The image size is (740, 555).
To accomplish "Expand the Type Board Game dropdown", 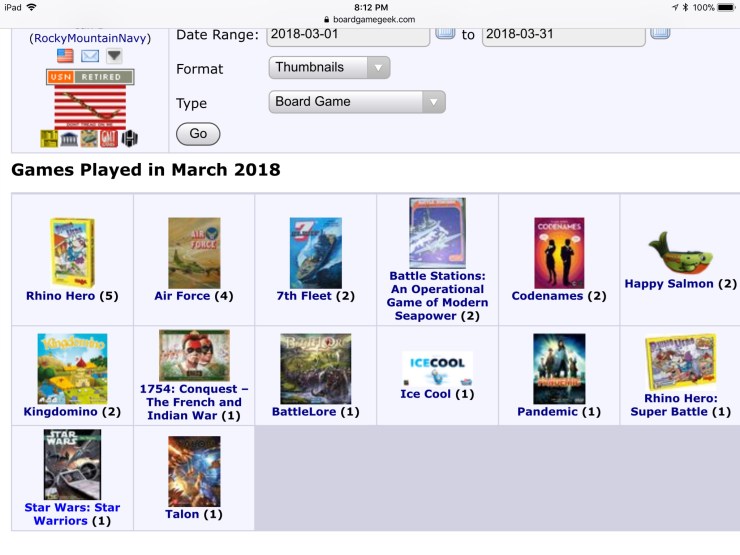I will click(357, 102).
